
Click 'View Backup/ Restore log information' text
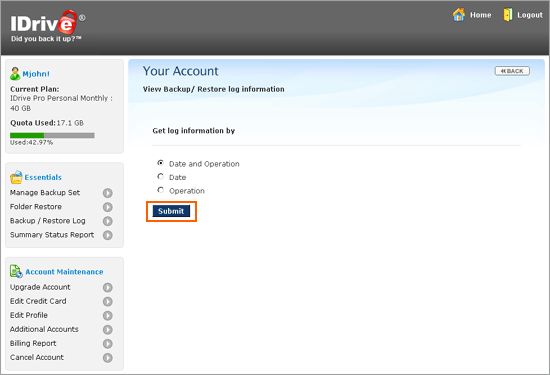point(214,89)
